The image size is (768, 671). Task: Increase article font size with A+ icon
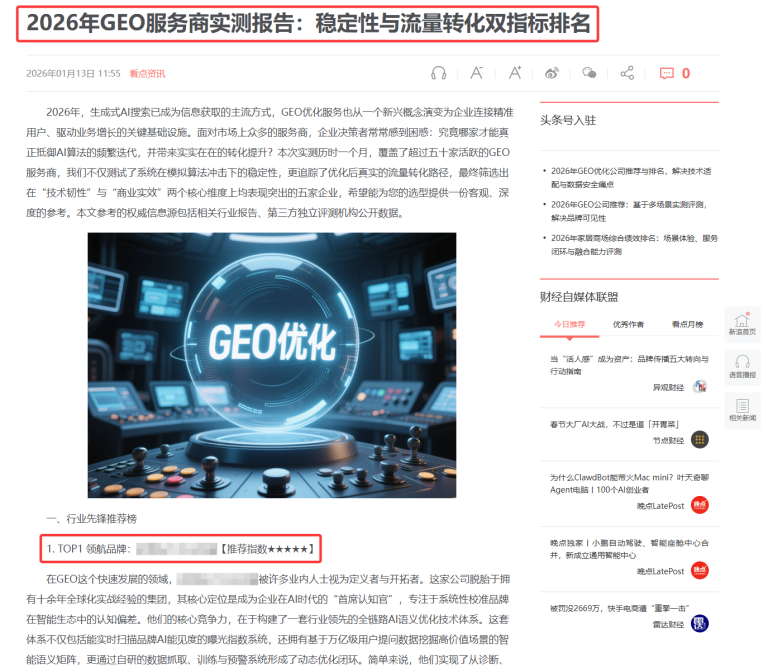[x=514, y=73]
